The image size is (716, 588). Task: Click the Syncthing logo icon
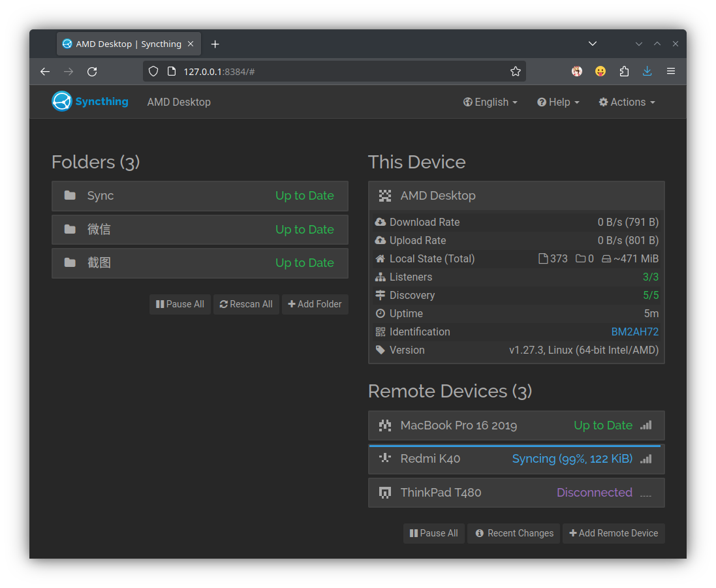click(62, 101)
